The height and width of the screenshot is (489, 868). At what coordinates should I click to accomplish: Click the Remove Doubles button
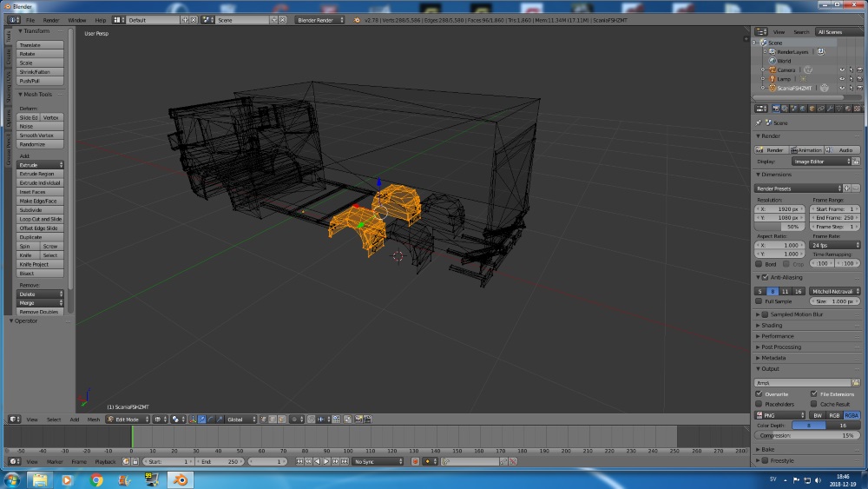pos(40,312)
